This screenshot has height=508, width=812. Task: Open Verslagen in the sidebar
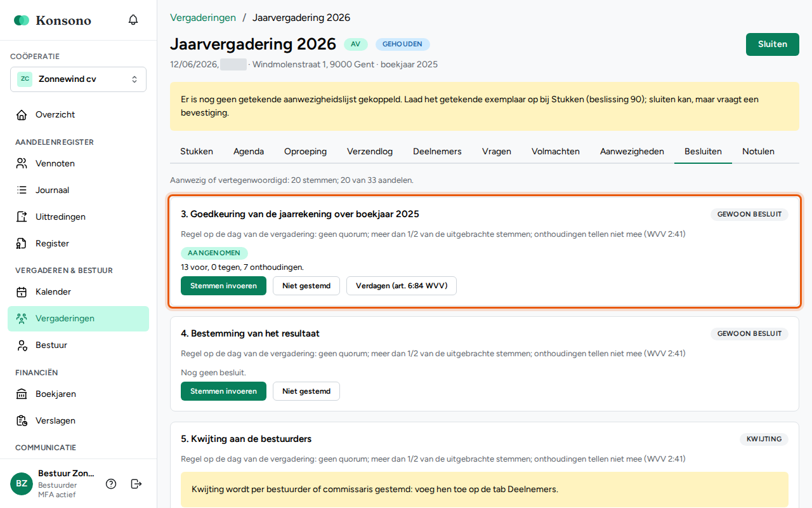pos(78,421)
